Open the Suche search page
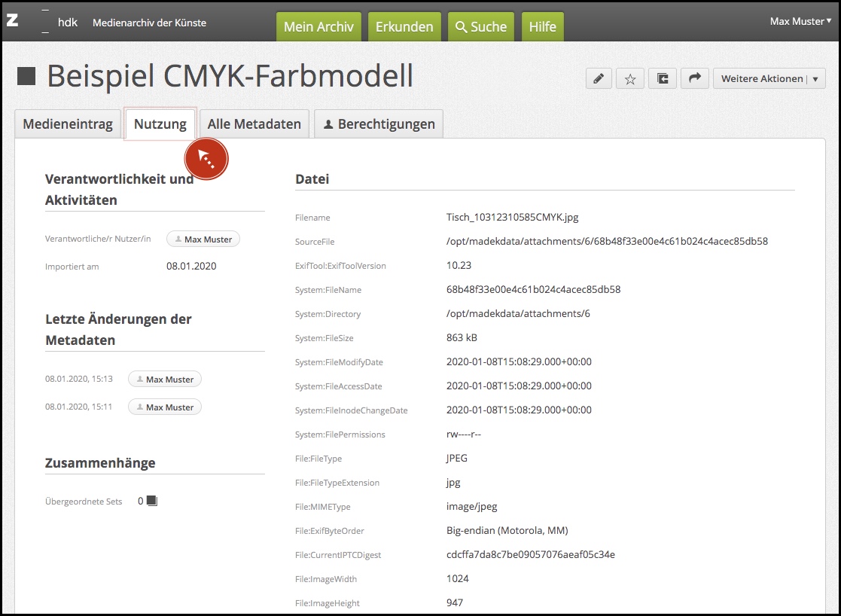Viewport: 841px width, 616px height. coord(480,26)
